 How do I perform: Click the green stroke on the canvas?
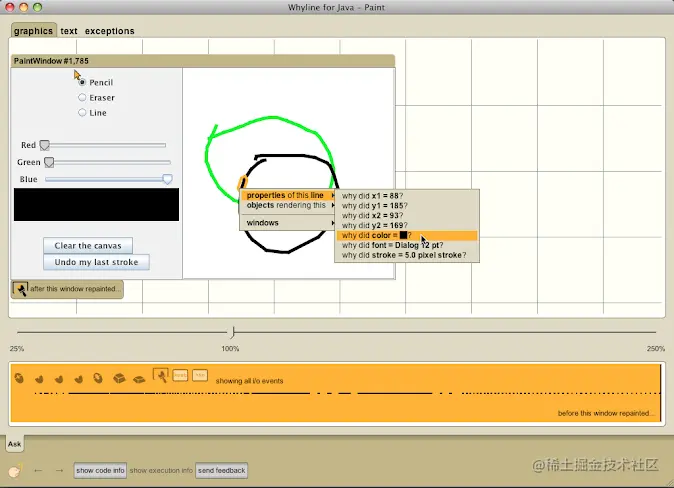pyautogui.click(x=273, y=117)
